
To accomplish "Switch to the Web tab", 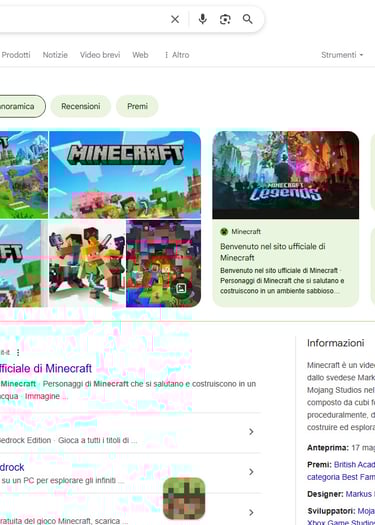I will pos(140,55).
